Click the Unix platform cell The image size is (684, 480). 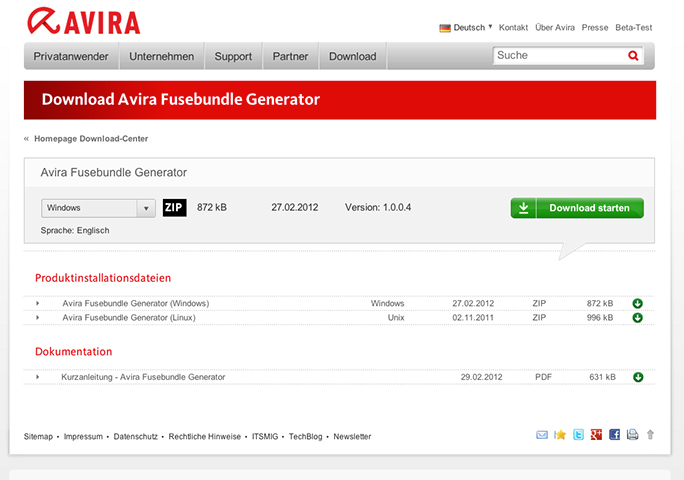point(396,318)
